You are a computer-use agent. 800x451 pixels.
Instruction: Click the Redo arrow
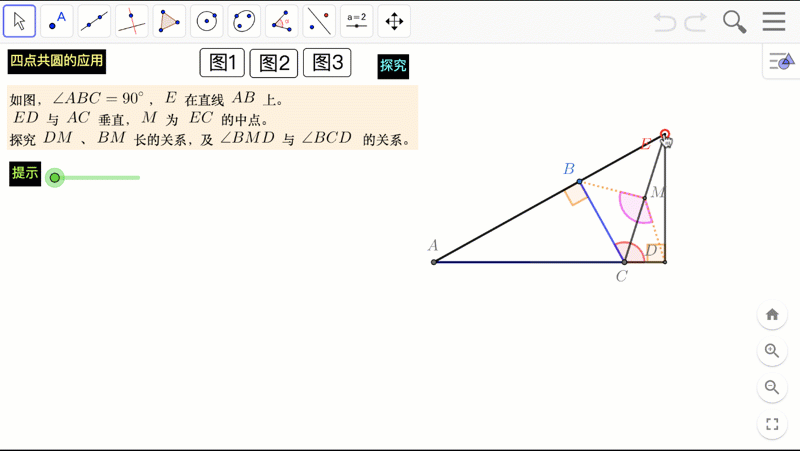coord(695,21)
